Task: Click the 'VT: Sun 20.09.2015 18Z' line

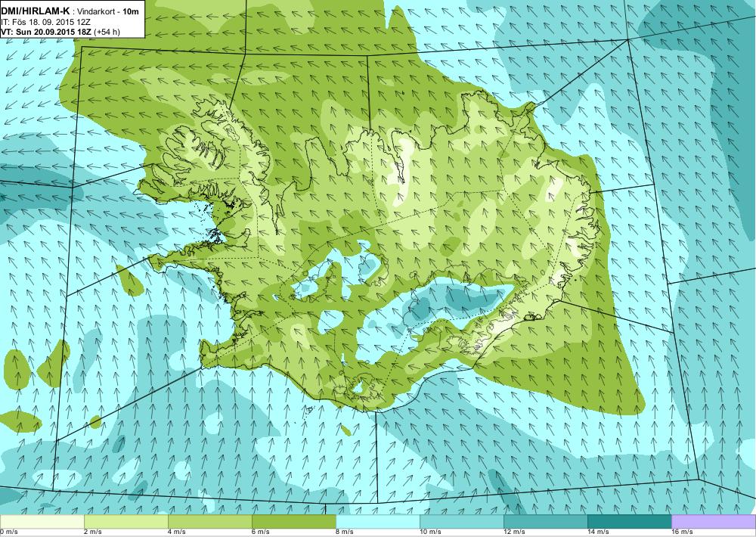Action: tap(46, 32)
